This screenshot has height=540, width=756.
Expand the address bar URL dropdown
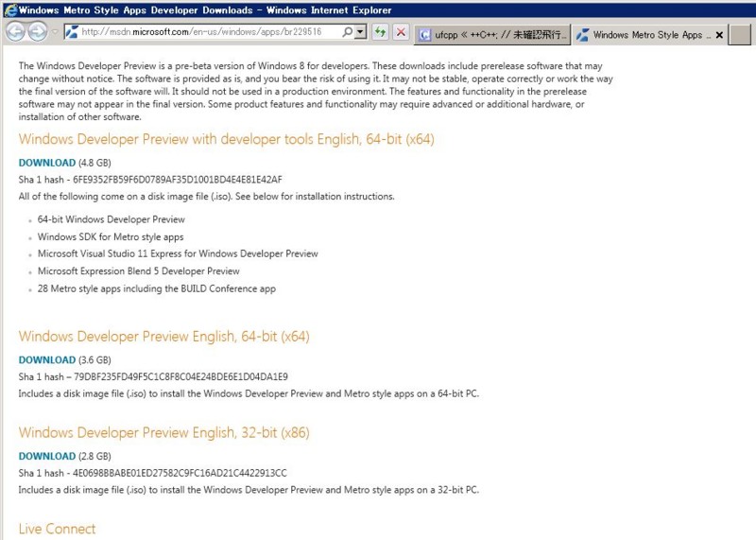tap(360, 32)
